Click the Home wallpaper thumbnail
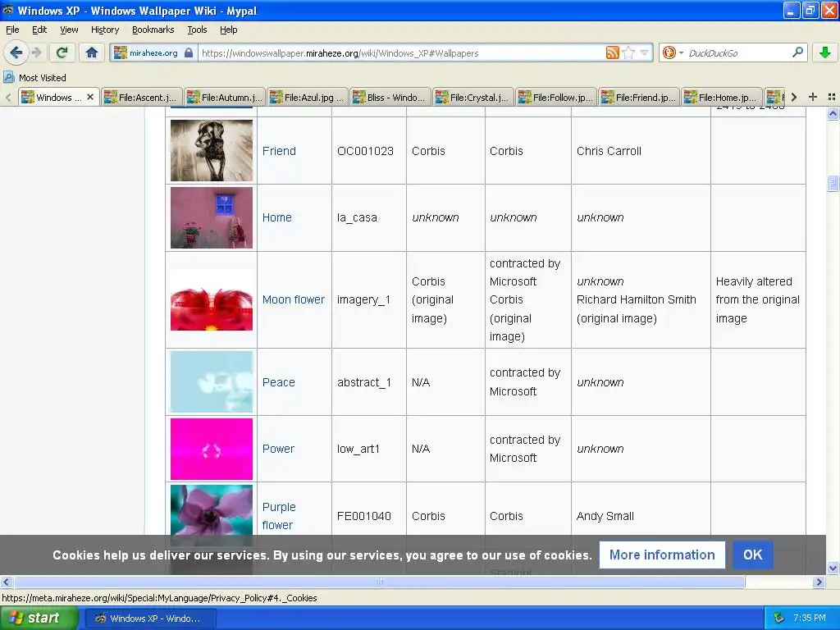The width and height of the screenshot is (840, 630). point(212,217)
